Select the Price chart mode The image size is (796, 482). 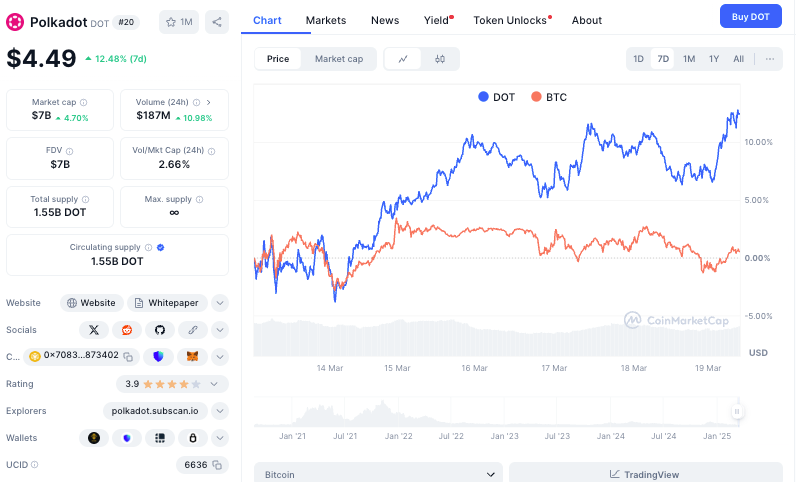point(278,59)
